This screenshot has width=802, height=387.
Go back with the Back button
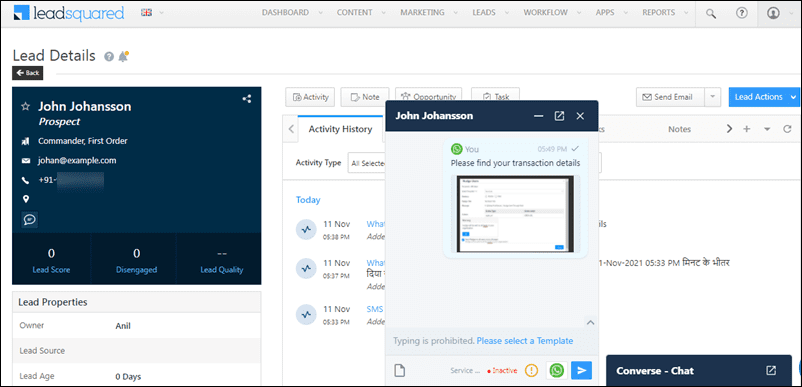(x=28, y=73)
